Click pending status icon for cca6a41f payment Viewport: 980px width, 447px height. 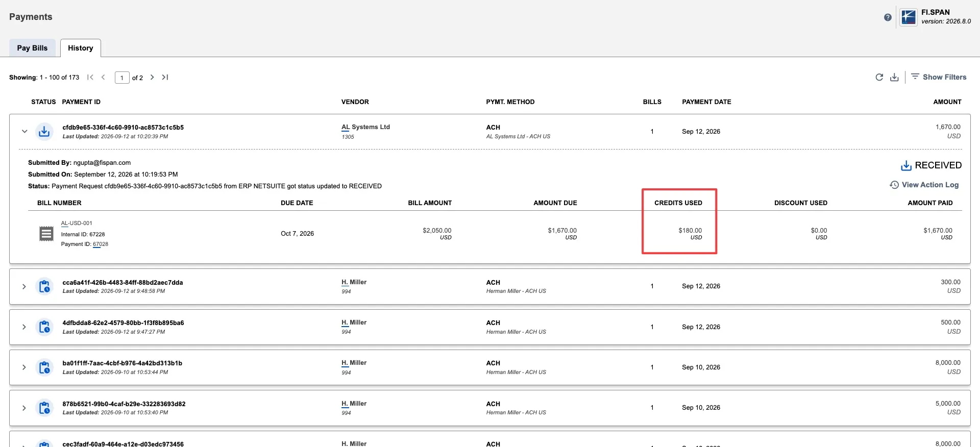tap(44, 286)
